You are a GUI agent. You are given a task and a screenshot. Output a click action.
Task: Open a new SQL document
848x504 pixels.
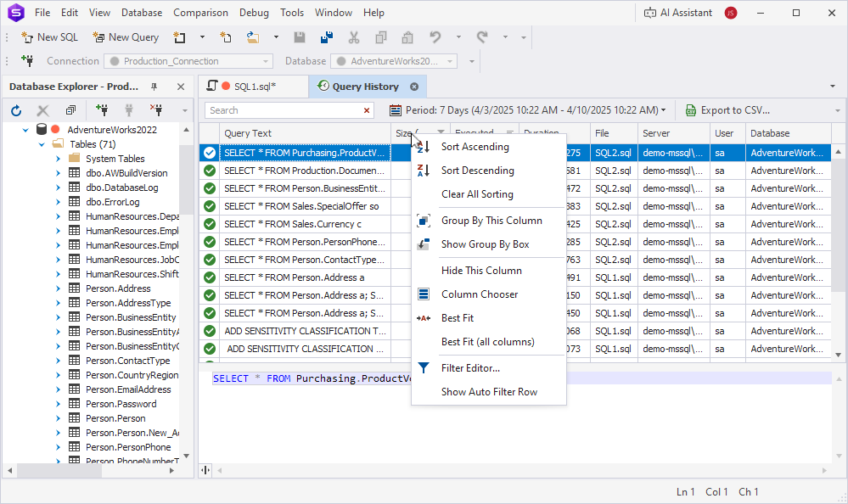(48, 37)
